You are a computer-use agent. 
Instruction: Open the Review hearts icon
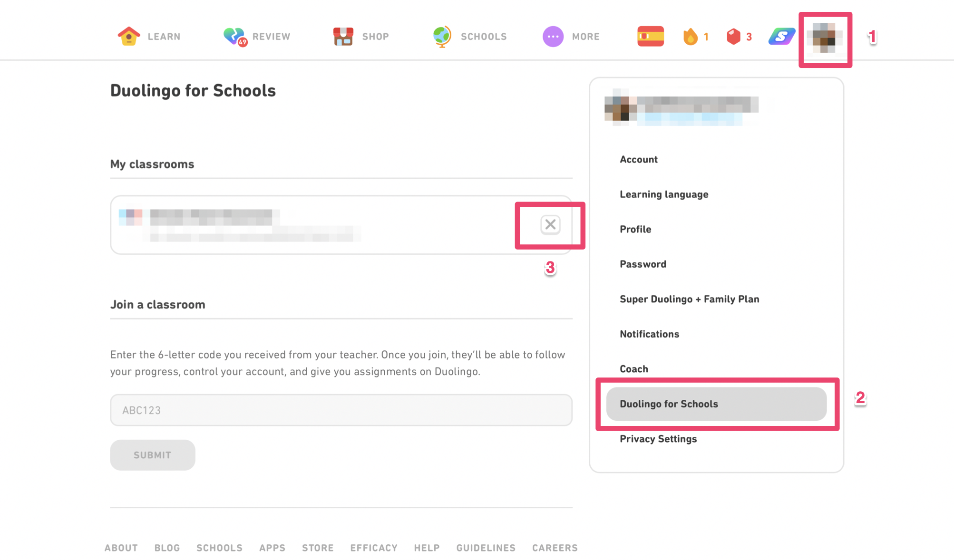pyautogui.click(x=234, y=36)
